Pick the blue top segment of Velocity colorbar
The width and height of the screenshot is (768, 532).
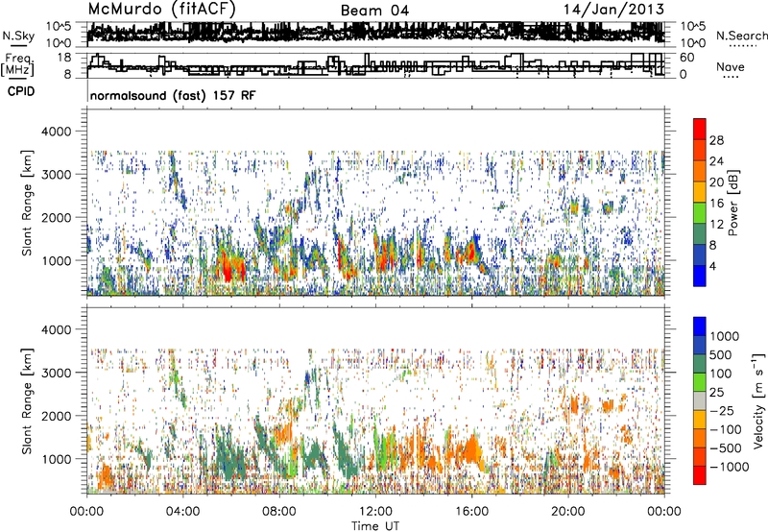pos(700,326)
